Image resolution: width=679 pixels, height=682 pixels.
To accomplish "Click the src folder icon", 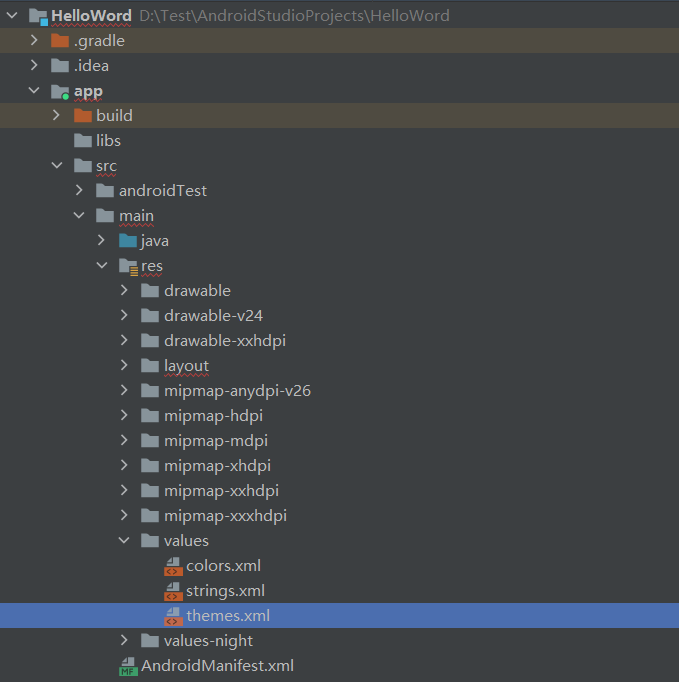I will click(x=83, y=165).
